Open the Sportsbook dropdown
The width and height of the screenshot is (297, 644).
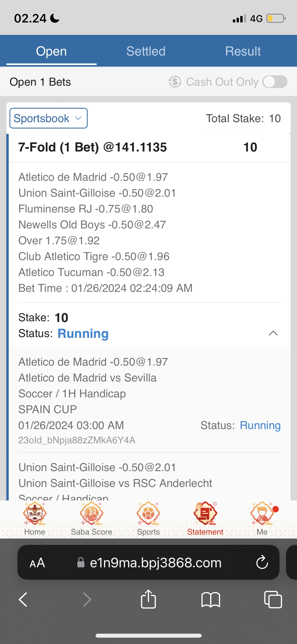coord(49,118)
